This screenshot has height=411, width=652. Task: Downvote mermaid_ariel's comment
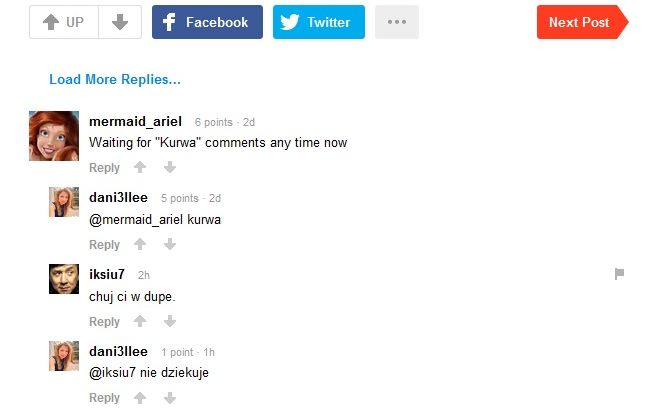coord(169,168)
